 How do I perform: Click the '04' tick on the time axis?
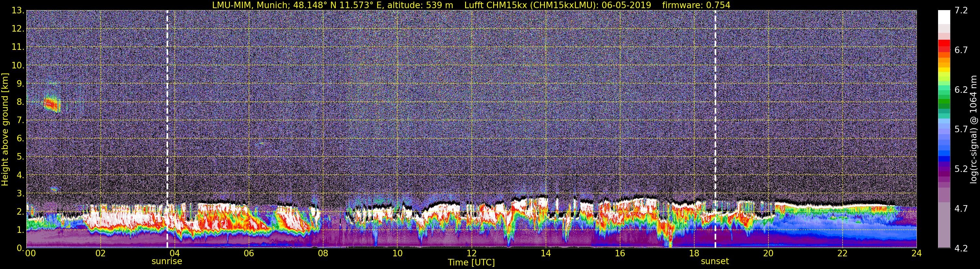point(175,253)
